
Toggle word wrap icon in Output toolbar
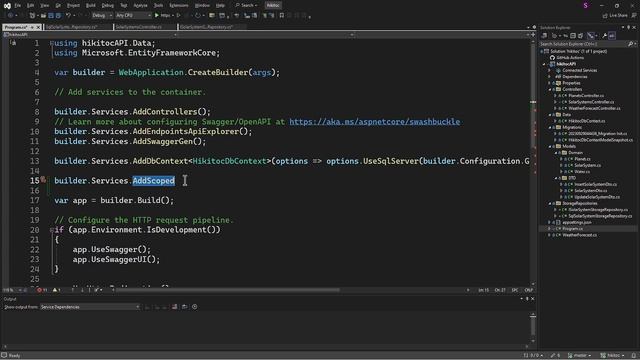coord(184,307)
